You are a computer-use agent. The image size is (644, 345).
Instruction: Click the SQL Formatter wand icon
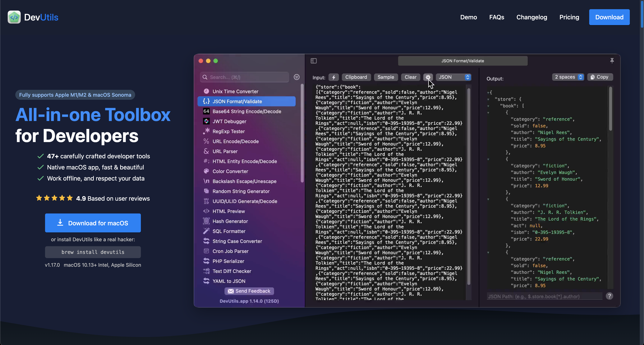206,231
